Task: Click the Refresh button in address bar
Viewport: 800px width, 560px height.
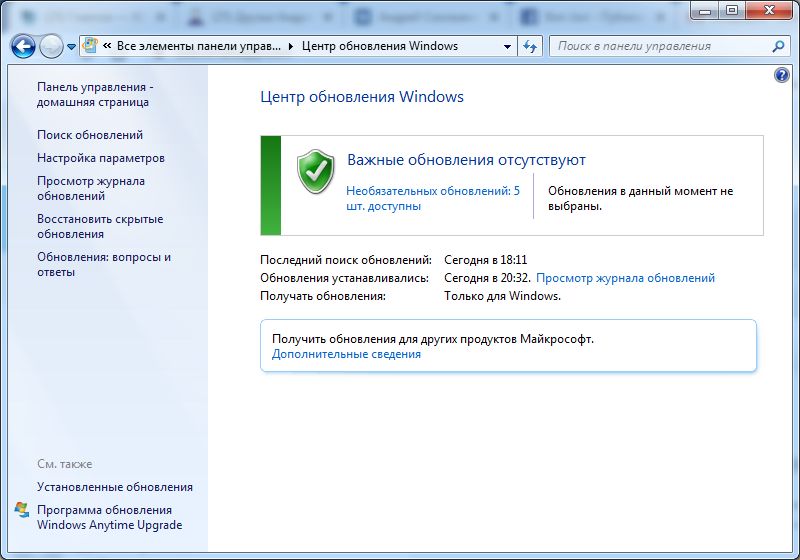Action: pyautogui.click(x=530, y=46)
